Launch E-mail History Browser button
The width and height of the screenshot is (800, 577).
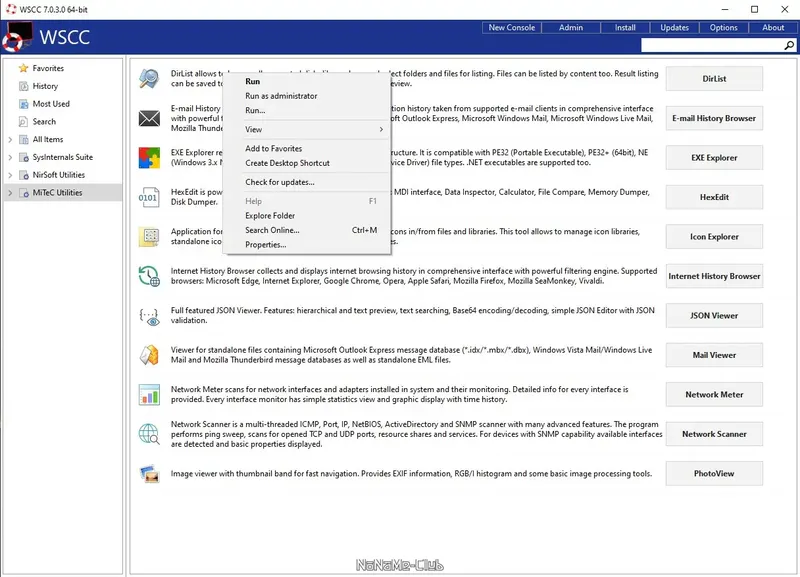714,118
